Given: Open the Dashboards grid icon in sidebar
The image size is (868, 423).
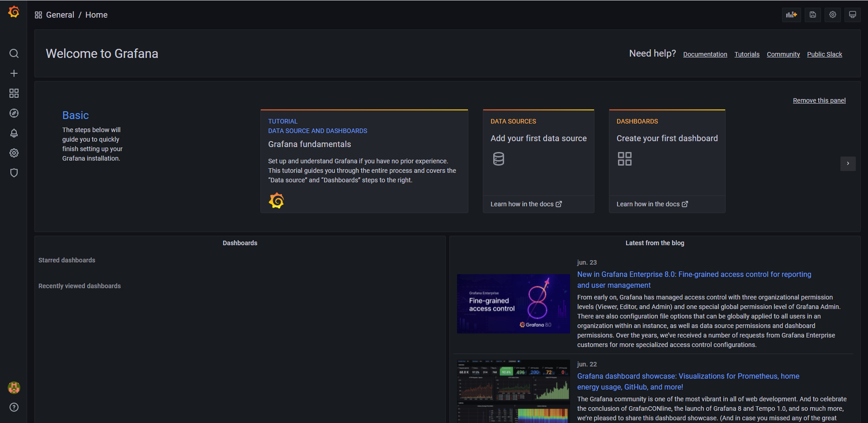Looking at the screenshot, I should [14, 93].
